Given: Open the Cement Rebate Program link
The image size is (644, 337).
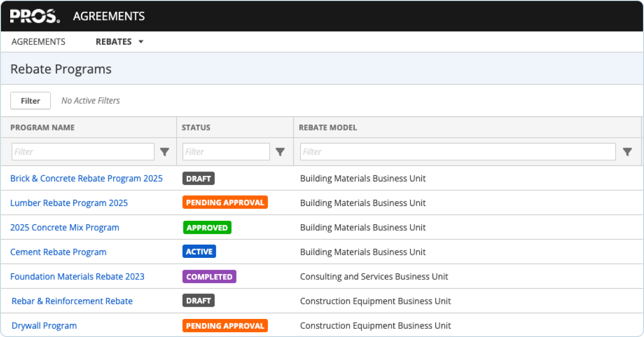Looking at the screenshot, I should [58, 252].
